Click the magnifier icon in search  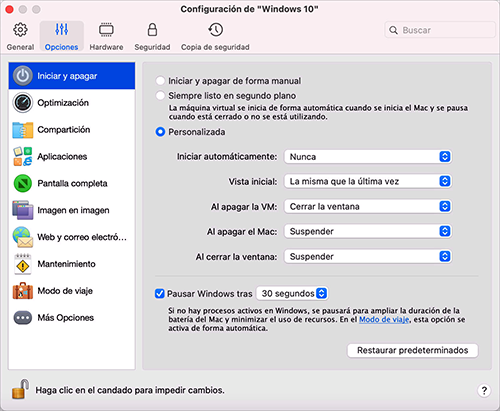pos(393,30)
